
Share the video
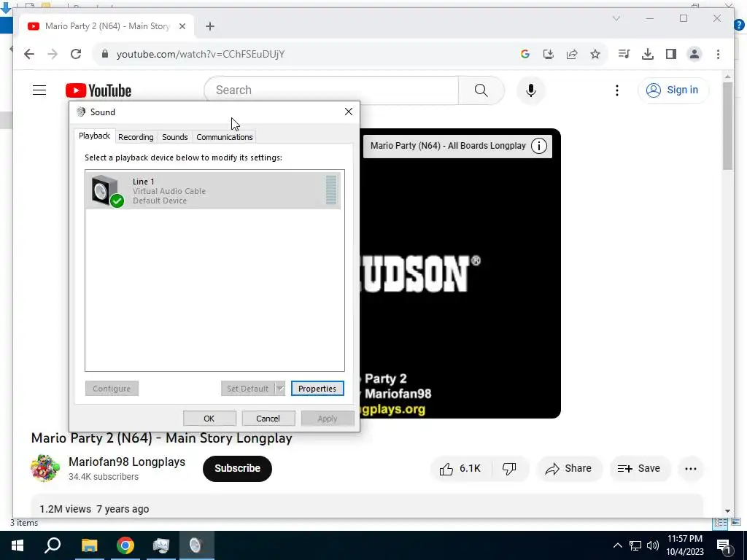point(569,469)
